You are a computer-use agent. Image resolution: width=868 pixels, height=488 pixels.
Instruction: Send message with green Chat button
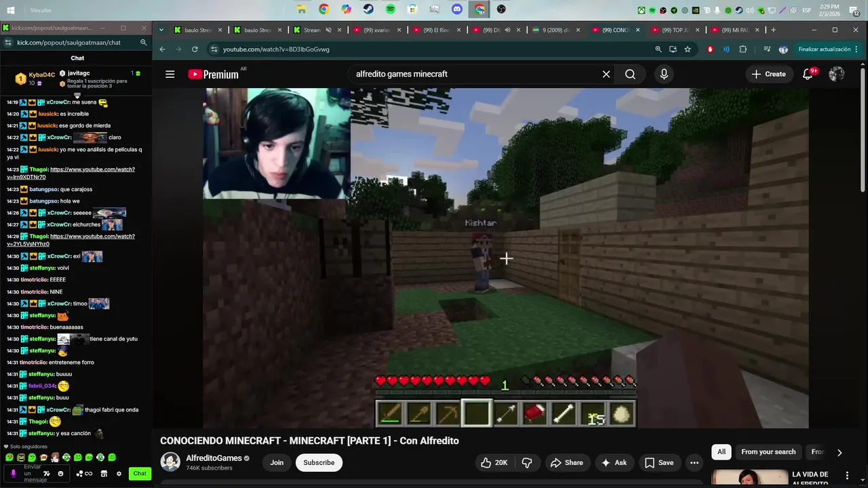(140, 474)
